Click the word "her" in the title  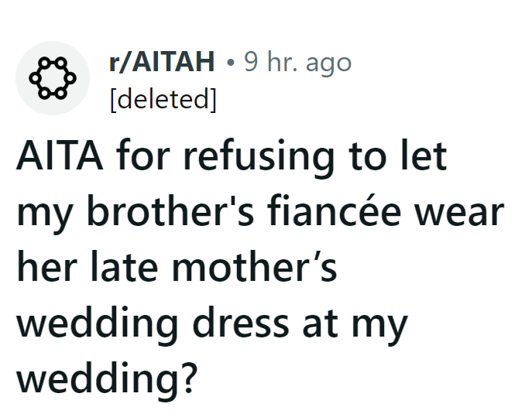tap(43, 266)
